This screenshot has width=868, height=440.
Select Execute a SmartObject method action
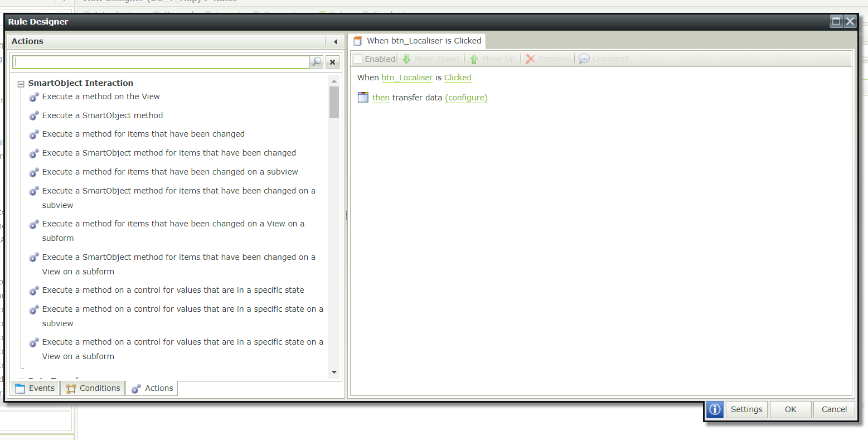(103, 115)
